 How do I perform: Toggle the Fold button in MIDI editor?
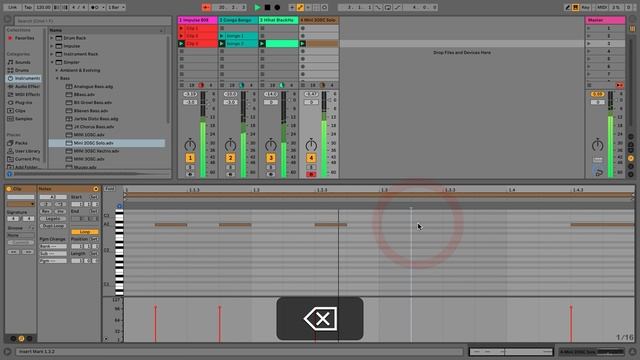(109, 189)
